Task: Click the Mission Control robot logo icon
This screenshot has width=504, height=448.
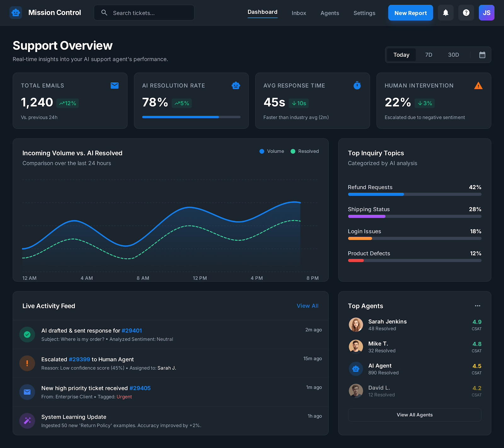Action: [x=15, y=13]
